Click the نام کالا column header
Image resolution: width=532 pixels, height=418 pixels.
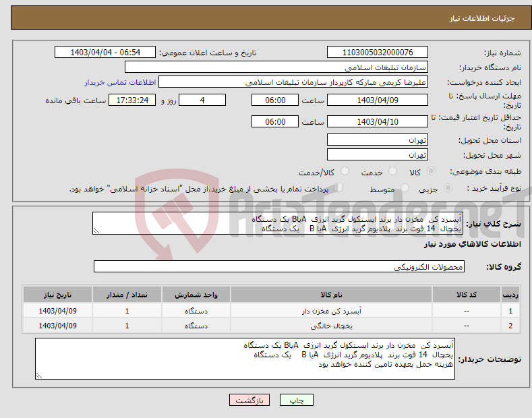[x=331, y=295]
